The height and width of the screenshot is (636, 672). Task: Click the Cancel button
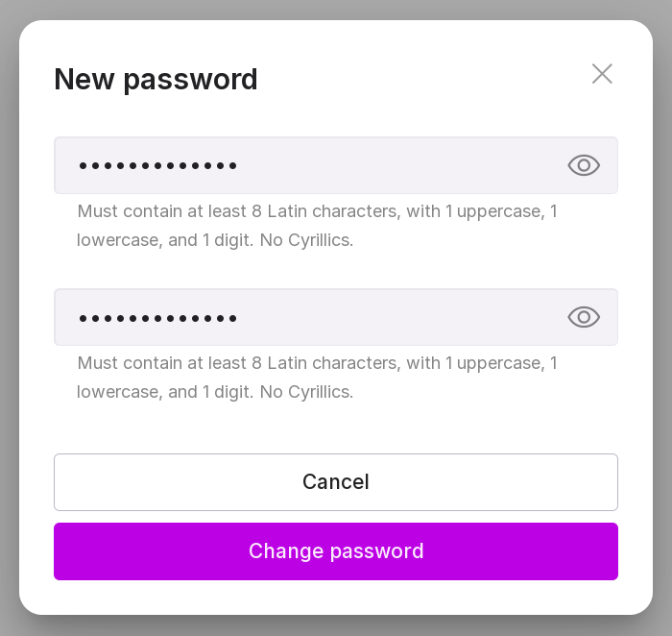336,482
